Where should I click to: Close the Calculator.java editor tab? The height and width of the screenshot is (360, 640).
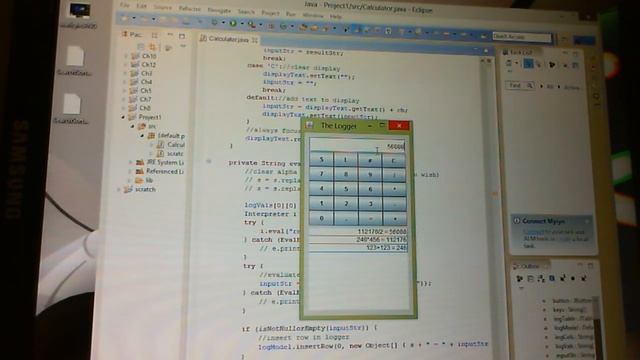coord(255,40)
